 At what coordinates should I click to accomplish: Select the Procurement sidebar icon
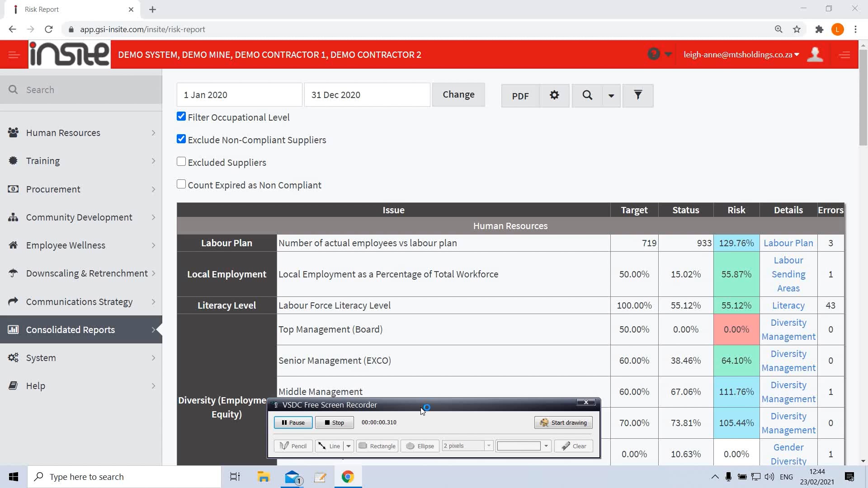(13, 189)
